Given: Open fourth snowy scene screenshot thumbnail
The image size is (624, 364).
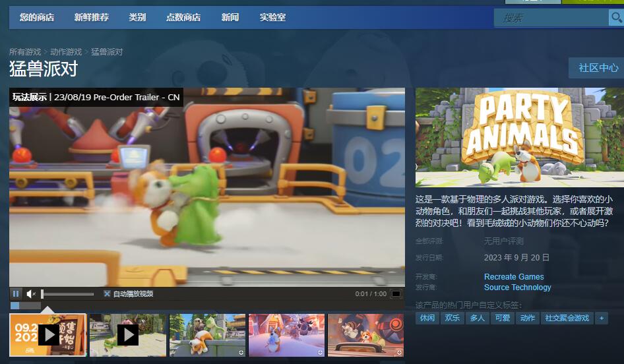Looking at the screenshot, I should click(x=286, y=334).
